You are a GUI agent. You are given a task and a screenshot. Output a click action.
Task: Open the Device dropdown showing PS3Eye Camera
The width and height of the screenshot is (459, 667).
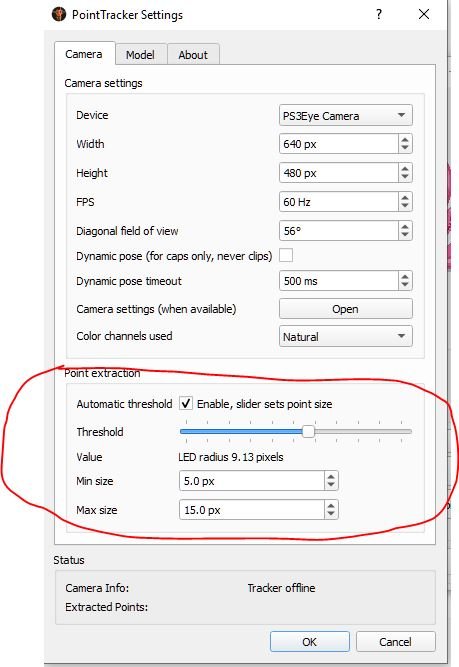345,115
